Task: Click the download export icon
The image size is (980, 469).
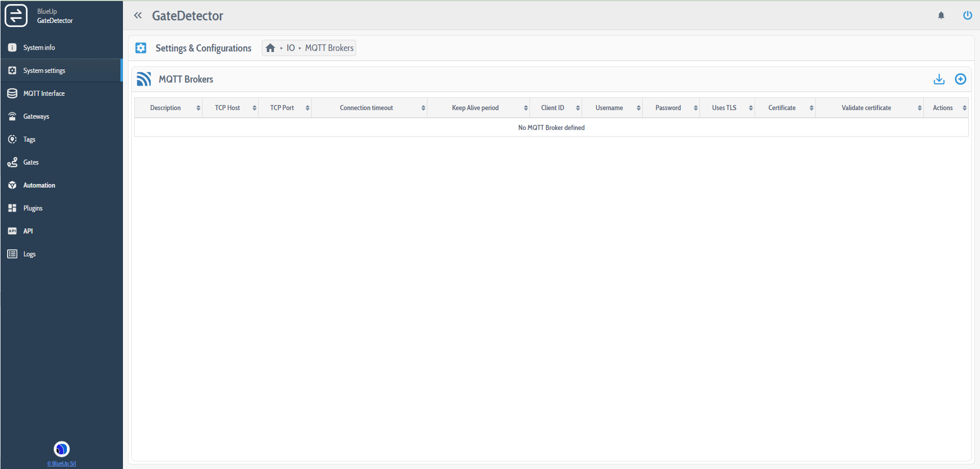Action: (x=939, y=79)
